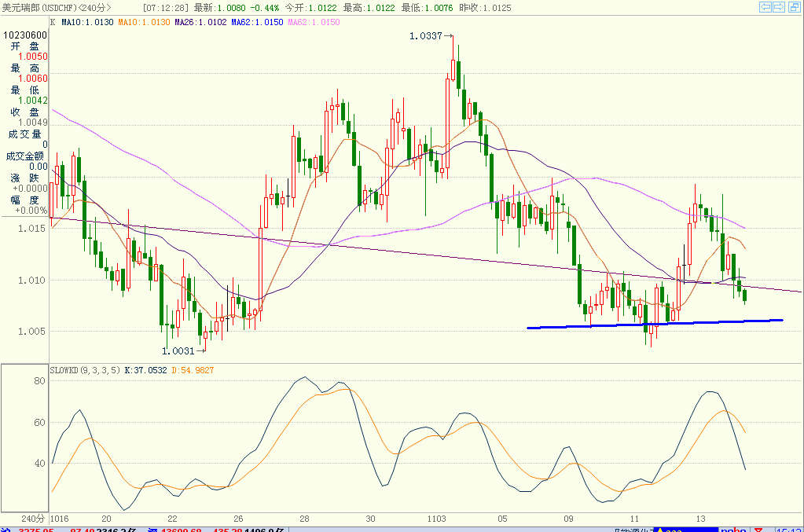Click the 30 date on time axis

(x=371, y=519)
